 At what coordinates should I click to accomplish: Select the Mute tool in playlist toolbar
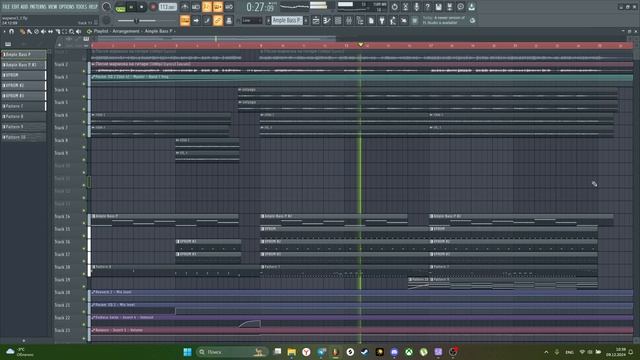(x=43, y=31)
